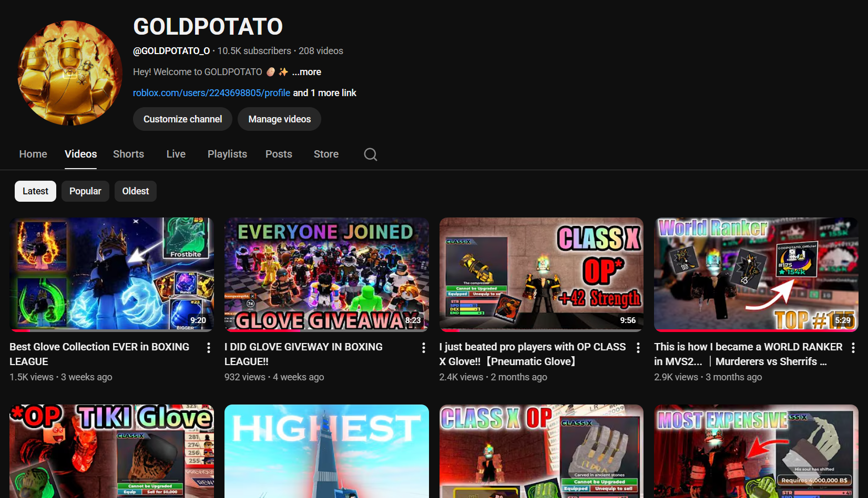Select the Latest sort filter
868x498 pixels.
coord(35,191)
